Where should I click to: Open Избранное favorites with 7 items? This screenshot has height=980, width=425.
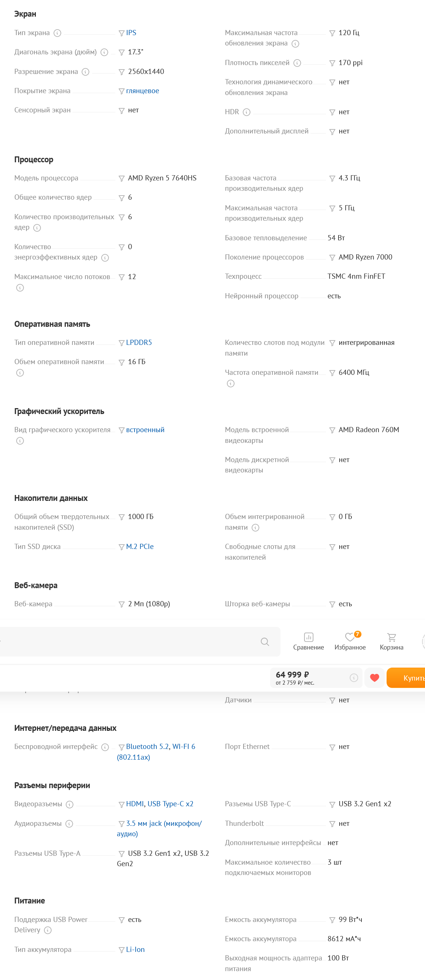(x=350, y=642)
